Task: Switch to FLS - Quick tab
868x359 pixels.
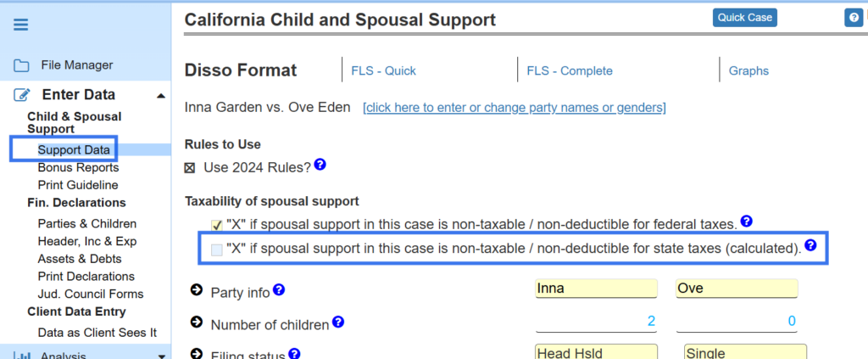Action: point(383,71)
